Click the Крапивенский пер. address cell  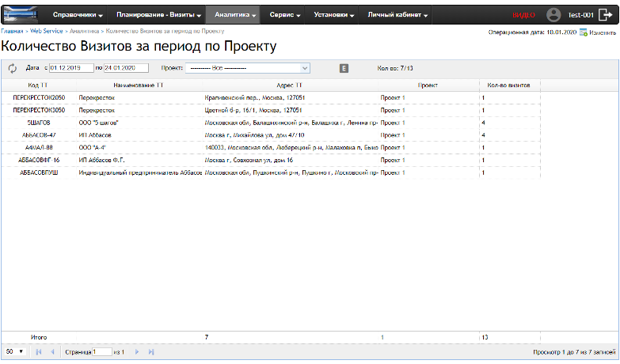291,97
